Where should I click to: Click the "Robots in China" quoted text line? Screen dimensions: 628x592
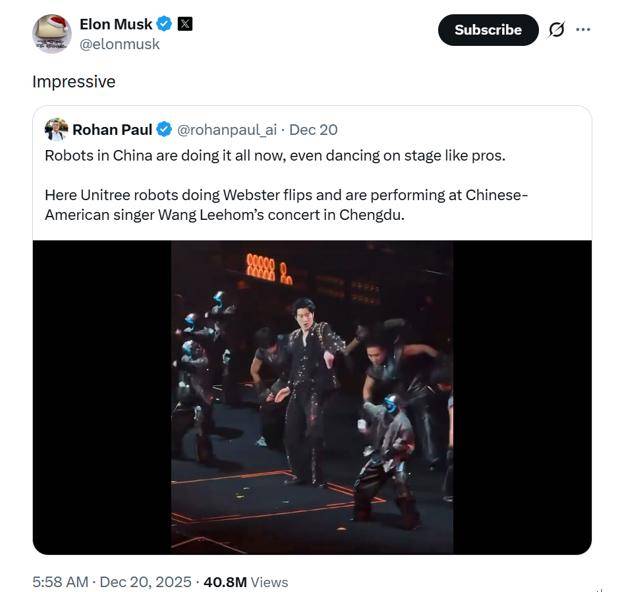pyautogui.click(x=274, y=155)
